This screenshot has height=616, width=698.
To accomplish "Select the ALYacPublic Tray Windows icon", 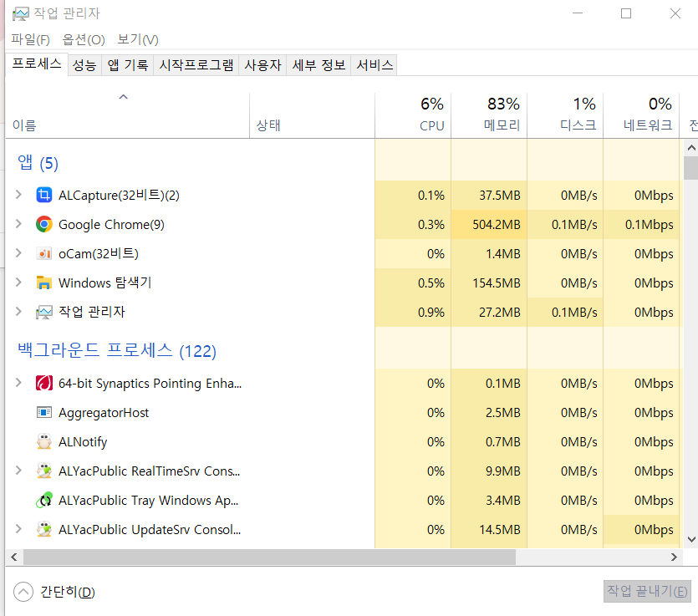I will 43,501.
